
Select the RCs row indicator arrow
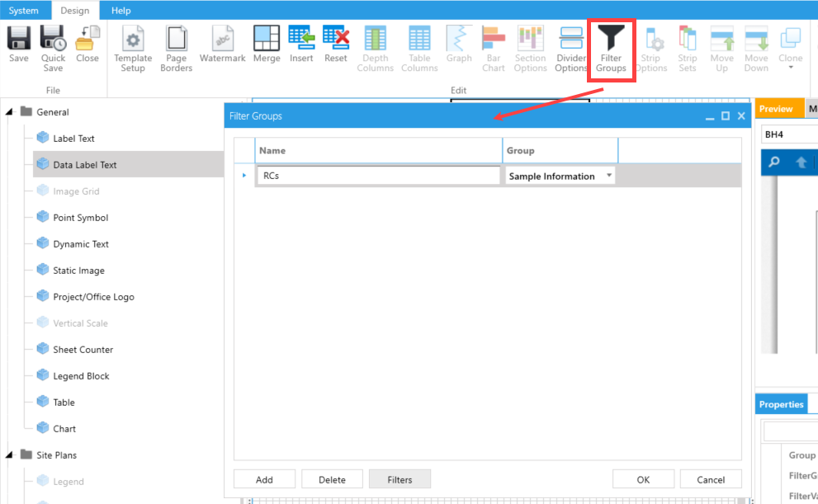point(244,176)
